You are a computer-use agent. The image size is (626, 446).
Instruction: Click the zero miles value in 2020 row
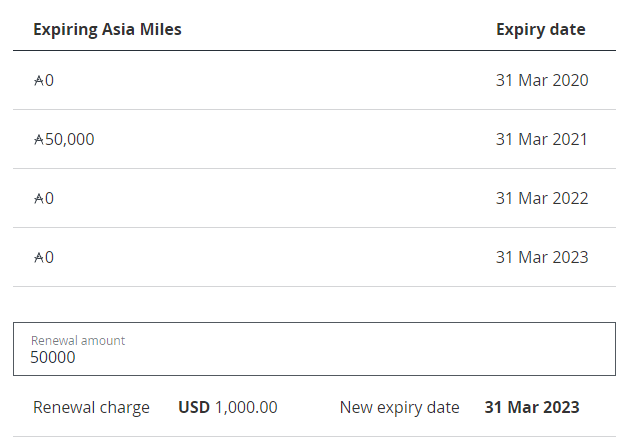(49, 81)
